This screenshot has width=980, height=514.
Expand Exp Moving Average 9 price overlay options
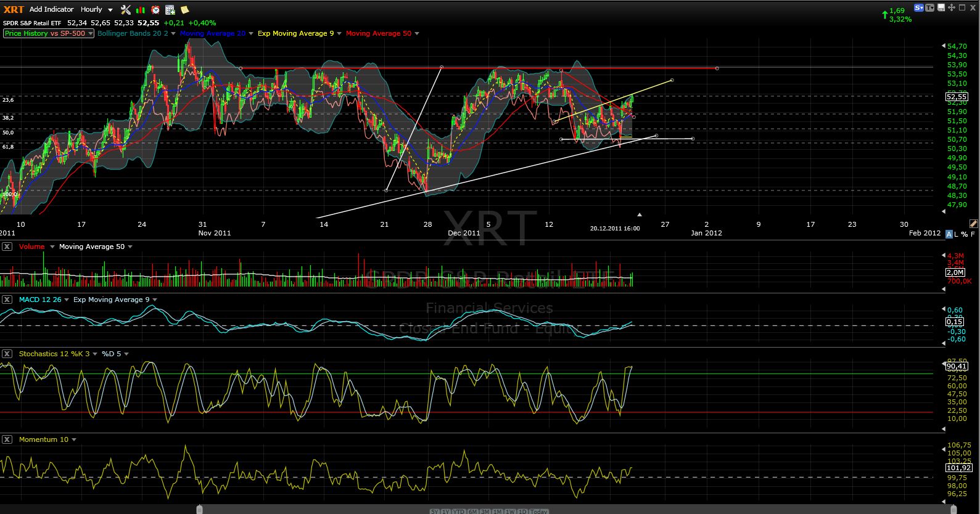click(339, 33)
